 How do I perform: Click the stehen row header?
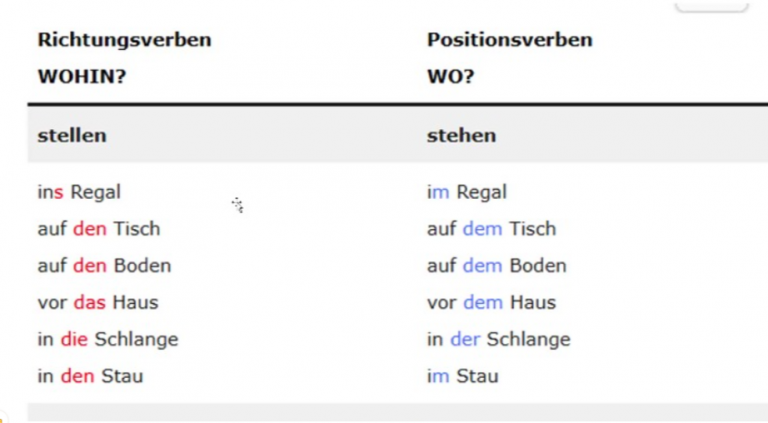(461, 136)
